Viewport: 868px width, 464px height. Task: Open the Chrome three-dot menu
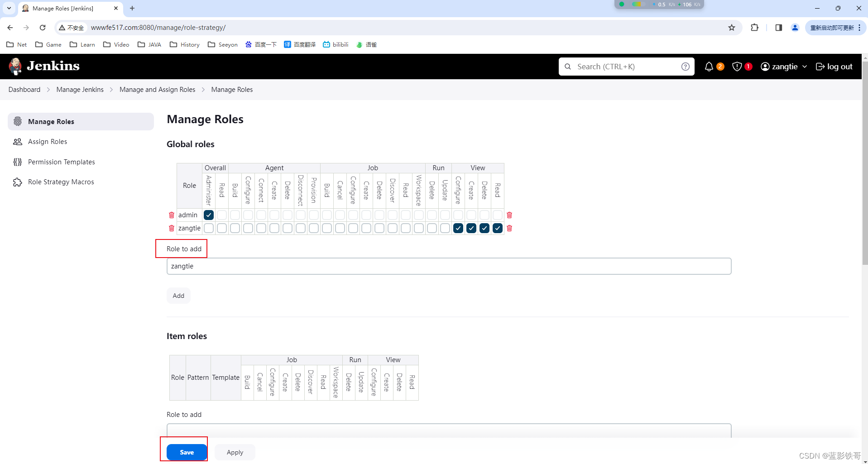pos(859,28)
